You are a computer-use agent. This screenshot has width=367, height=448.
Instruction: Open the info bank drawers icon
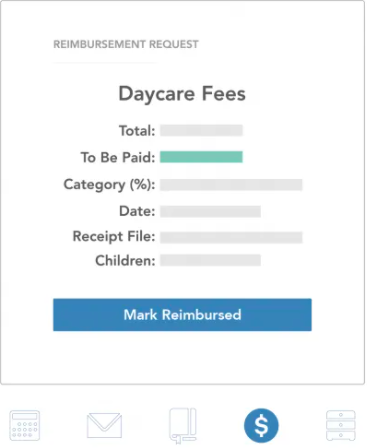341,426
